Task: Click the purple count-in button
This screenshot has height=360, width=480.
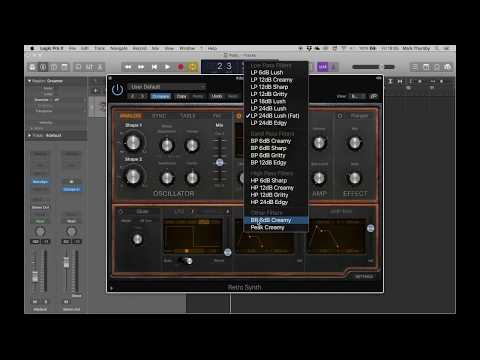Action: pos(322,67)
